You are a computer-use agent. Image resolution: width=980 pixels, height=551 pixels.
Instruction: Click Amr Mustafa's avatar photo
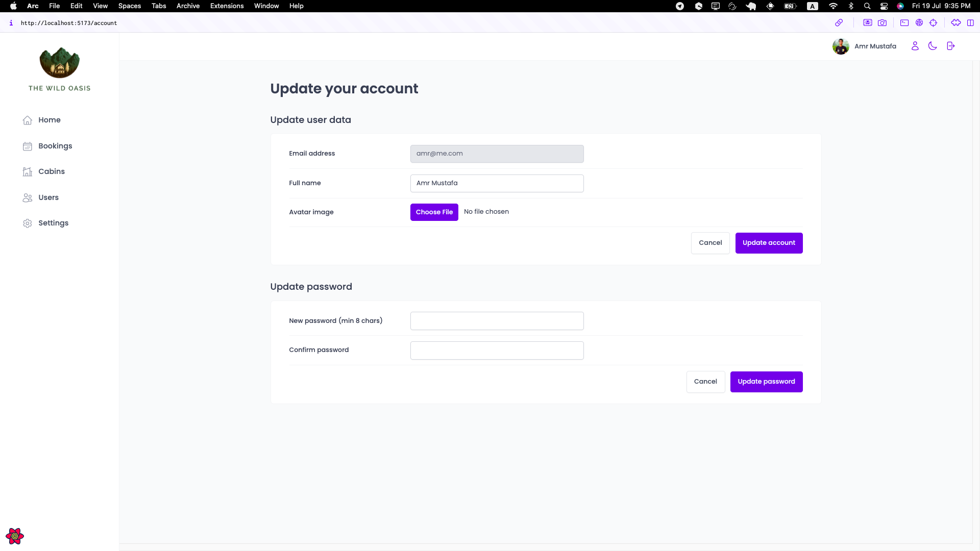(x=841, y=46)
